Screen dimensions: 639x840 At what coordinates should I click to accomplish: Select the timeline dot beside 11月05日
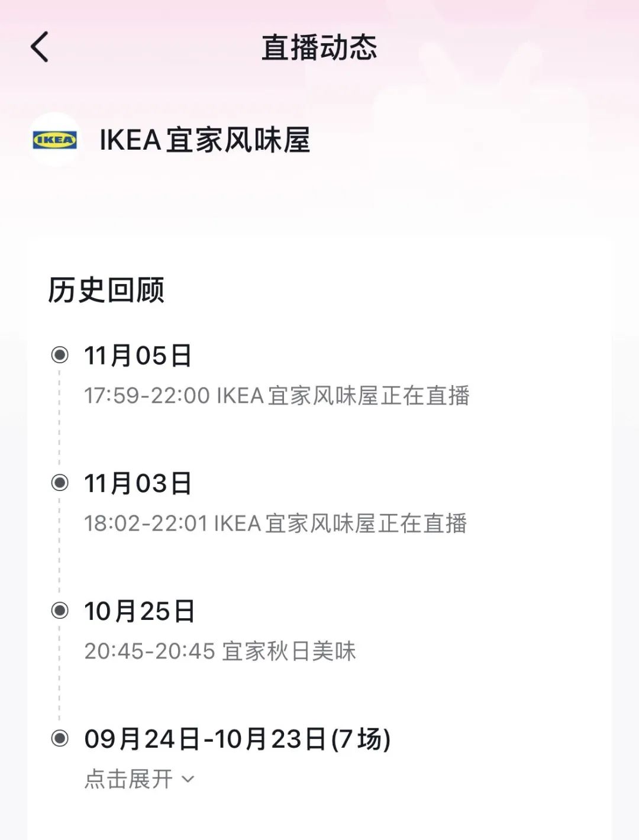[60, 355]
